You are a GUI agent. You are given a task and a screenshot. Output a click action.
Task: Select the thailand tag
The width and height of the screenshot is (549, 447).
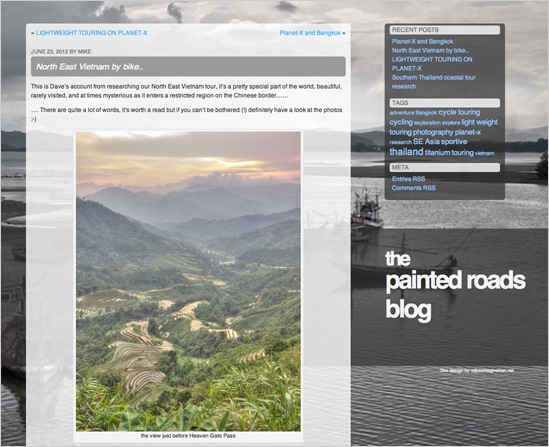(406, 152)
